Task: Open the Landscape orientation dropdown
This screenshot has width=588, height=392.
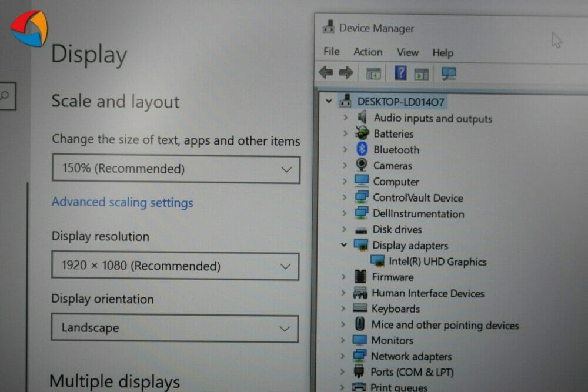Action: point(175,328)
